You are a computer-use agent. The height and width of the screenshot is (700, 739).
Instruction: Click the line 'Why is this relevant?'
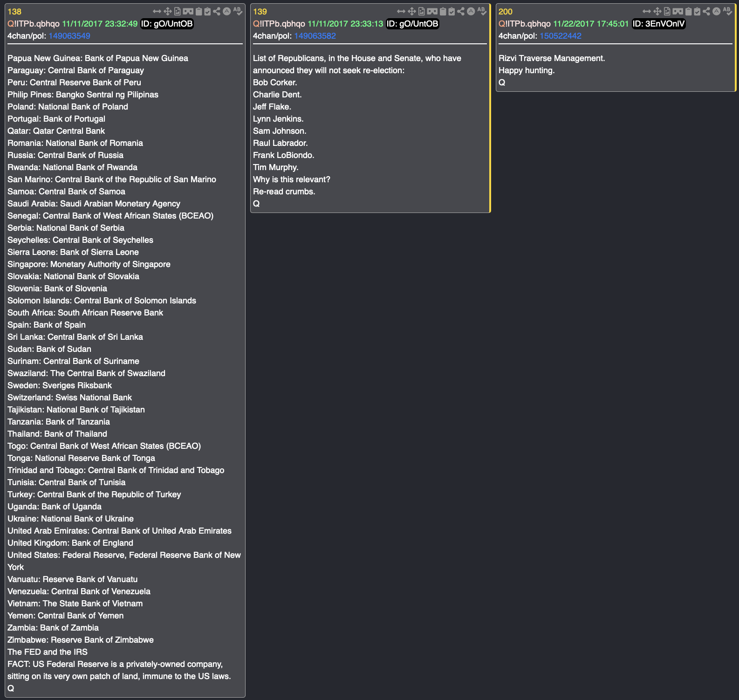(292, 179)
